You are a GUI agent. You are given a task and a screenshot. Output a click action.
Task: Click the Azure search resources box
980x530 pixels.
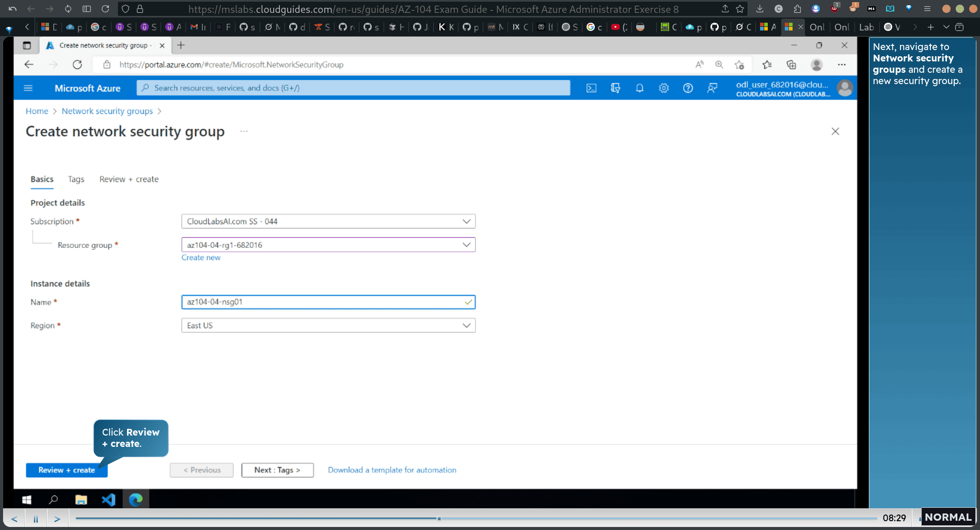click(353, 88)
